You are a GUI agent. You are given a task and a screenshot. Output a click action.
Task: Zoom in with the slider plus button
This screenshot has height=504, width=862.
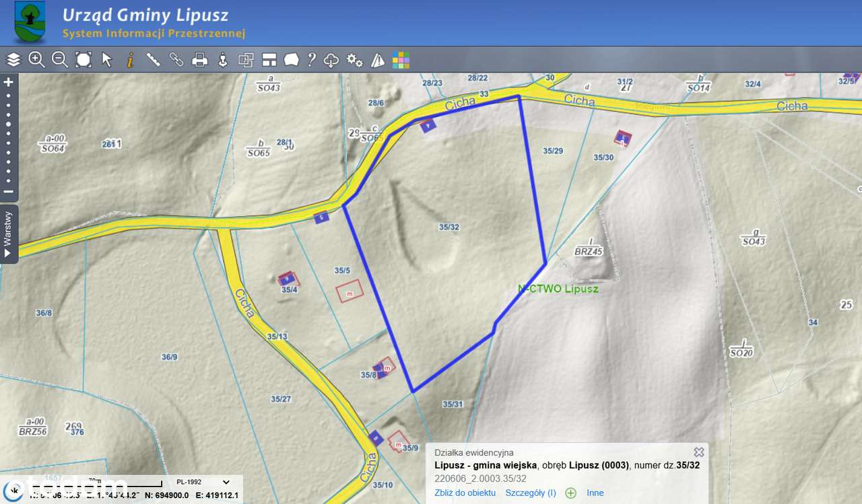pos(9,82)
